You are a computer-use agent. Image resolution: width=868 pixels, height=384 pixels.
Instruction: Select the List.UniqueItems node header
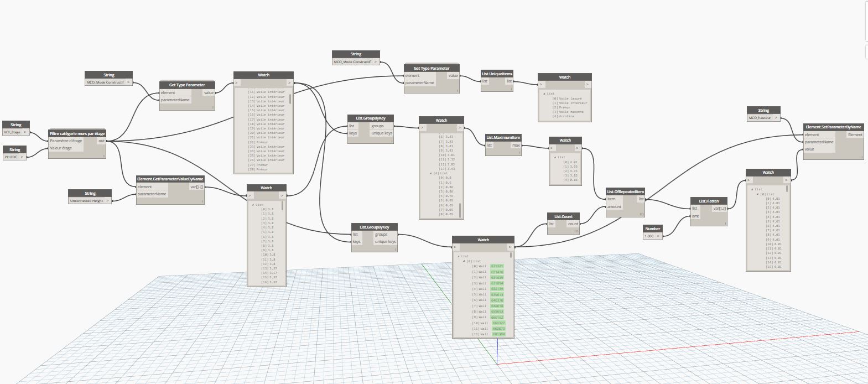tap(496, 74)
